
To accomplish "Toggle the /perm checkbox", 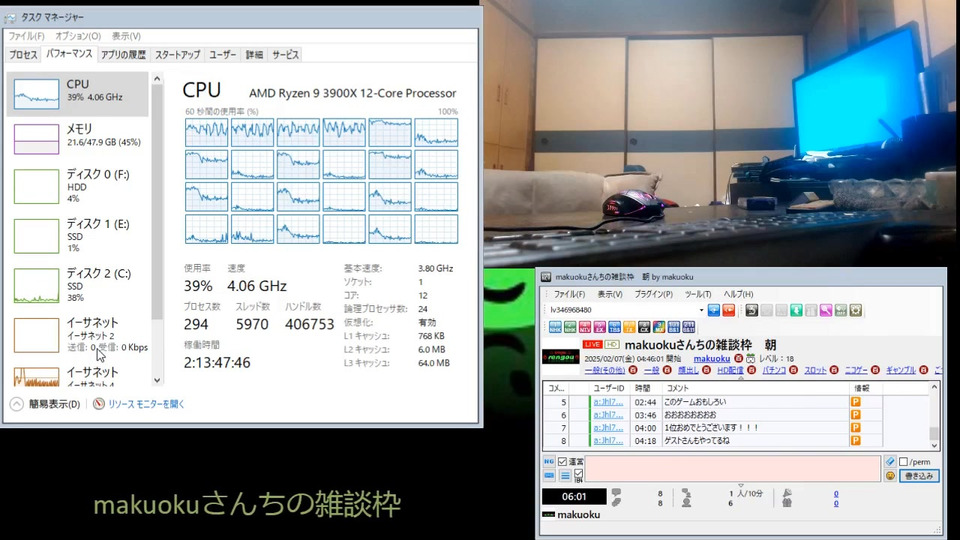I will (903, 462).
